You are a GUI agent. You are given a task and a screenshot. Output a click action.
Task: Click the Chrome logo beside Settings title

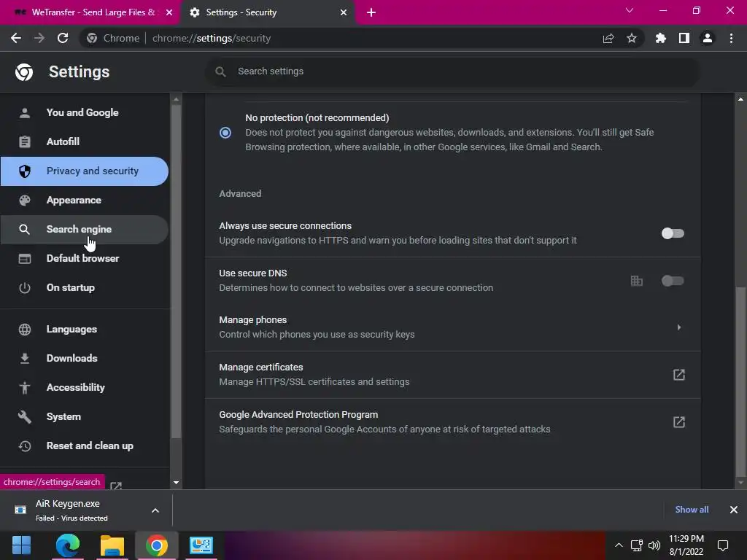click(x=24, y=72)
